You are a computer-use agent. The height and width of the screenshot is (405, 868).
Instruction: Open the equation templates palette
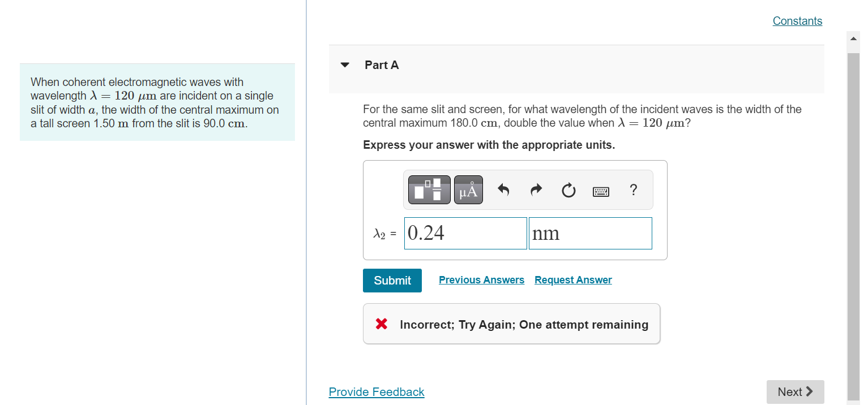429,189
